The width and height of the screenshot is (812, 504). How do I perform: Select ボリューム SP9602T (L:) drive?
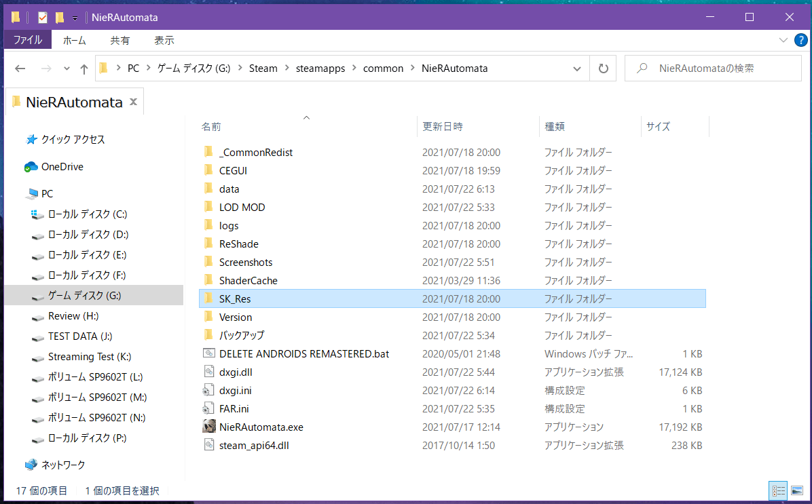(x=95, y=377)
